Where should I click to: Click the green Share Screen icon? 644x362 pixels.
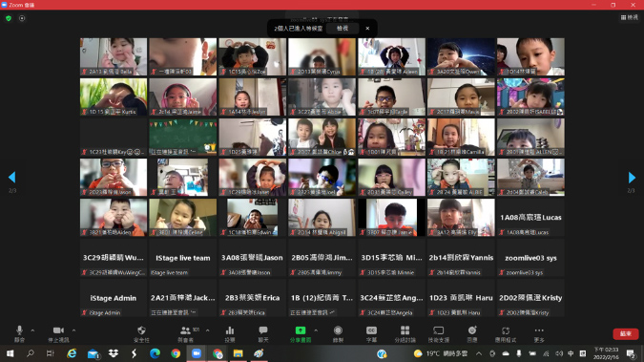coord(301,330)
